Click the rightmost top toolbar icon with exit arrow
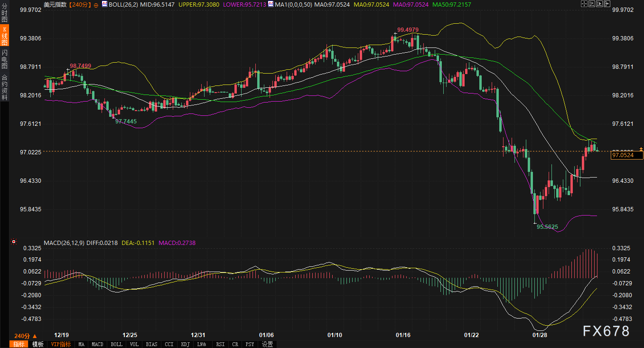Viewport: 644px width, 348px height. click(x=607, y=4)
